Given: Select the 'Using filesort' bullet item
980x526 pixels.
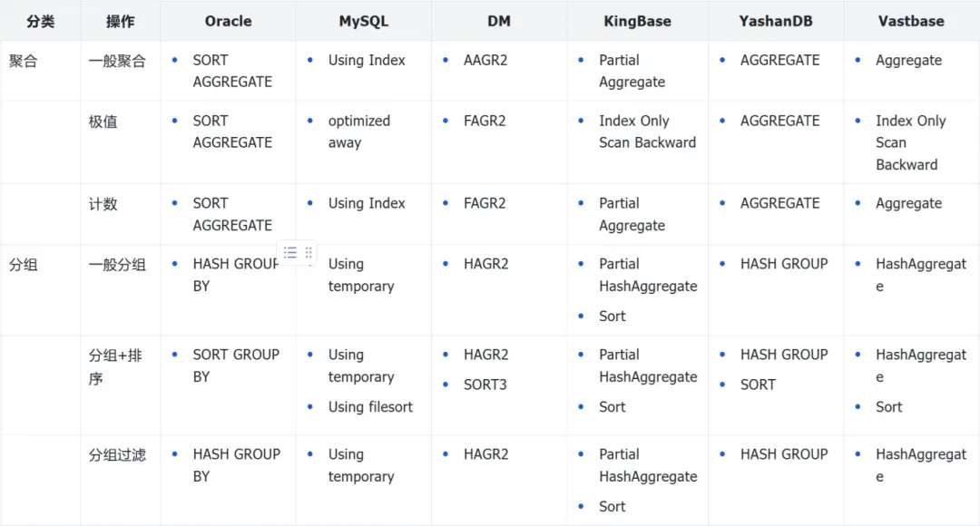Looking at the screenshot, I should point(370,407).
